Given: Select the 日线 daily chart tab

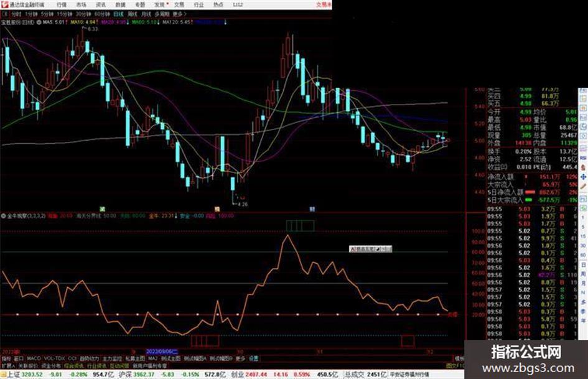Looking at the screenshot, I should (118, 14).
